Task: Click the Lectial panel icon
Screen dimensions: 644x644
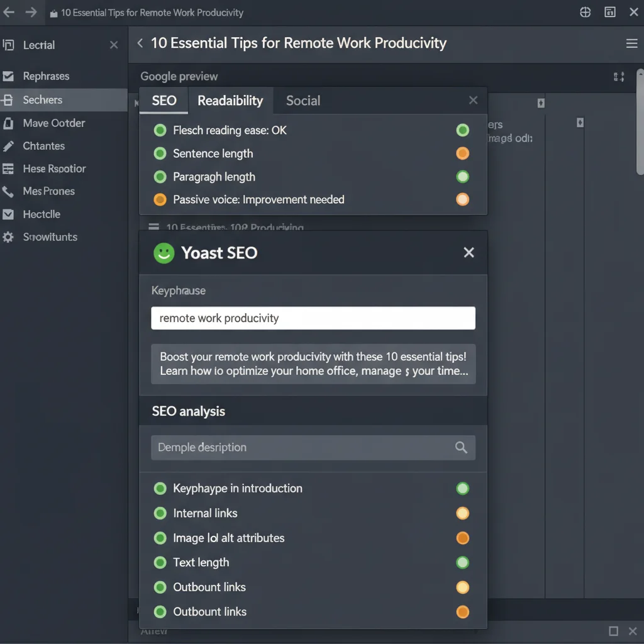Action: (x=8, y=45)
